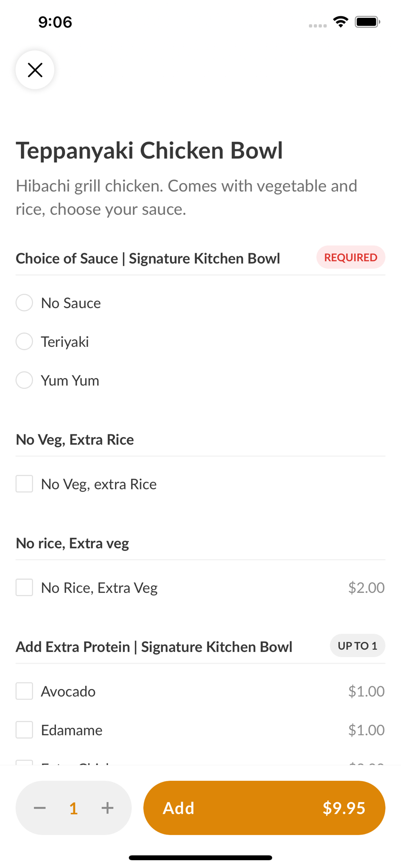The width and height of the screenshot is (401, 868).
Task: Tap the quantity number 1
Action: coord(73,808)
